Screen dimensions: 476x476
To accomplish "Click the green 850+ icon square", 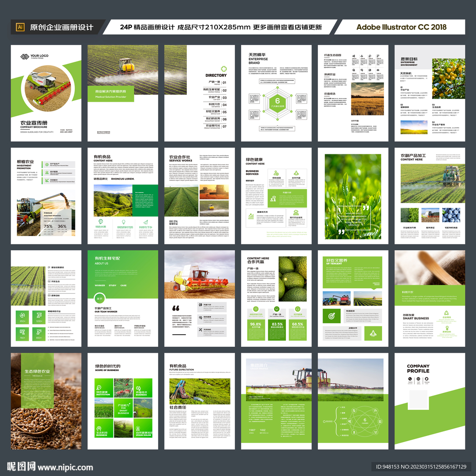I will (22, 317).
